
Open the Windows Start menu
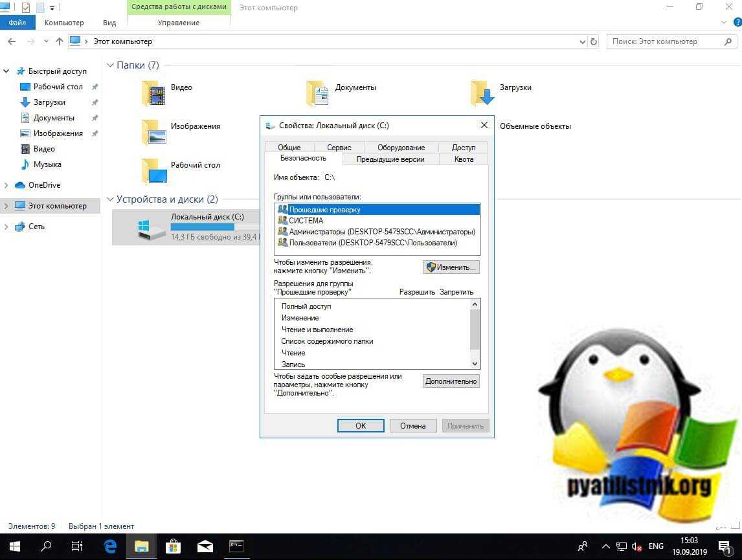pos(15,547)
